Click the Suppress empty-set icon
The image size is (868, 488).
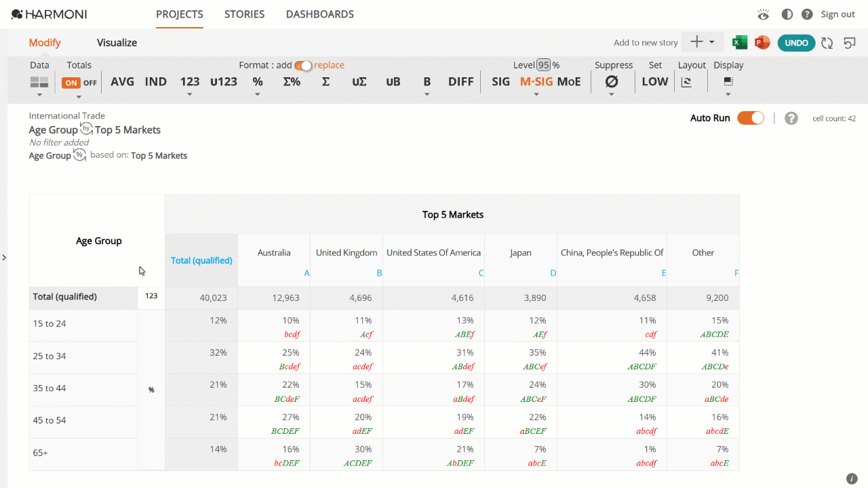[612, 81]
